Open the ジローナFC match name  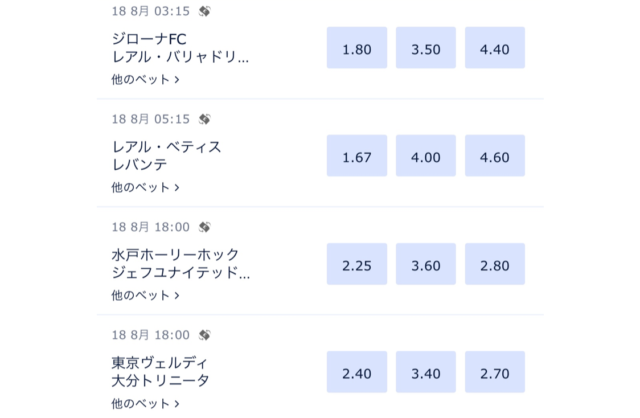point(180,48)
